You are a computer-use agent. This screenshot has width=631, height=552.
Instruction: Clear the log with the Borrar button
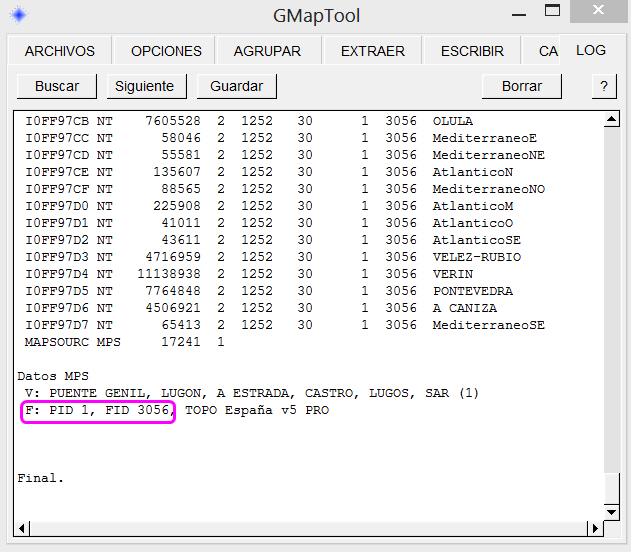click(522, 86)
